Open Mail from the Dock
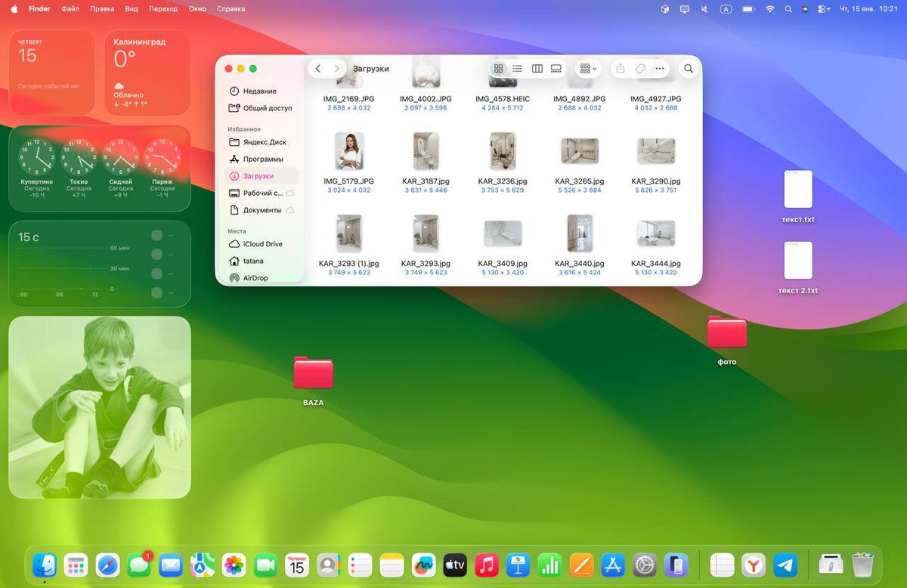Screen dimensions: 907x588 pos(171,565)
